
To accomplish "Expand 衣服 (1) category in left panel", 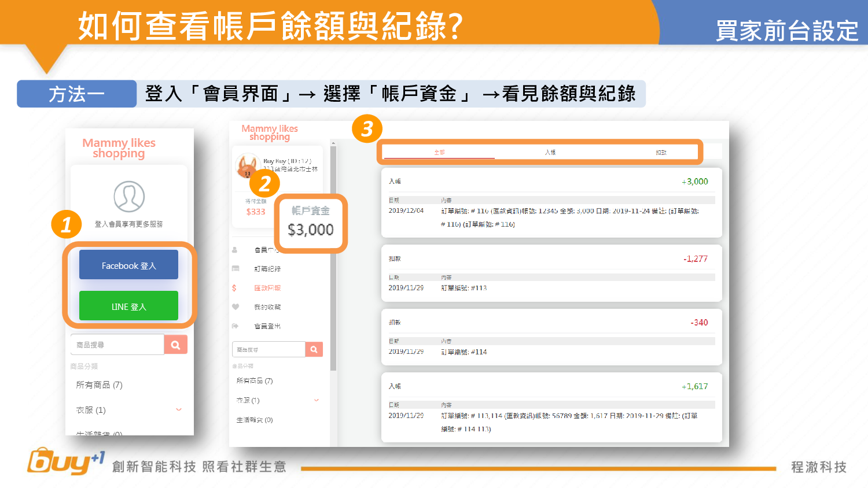I will (x=179, y=410).
